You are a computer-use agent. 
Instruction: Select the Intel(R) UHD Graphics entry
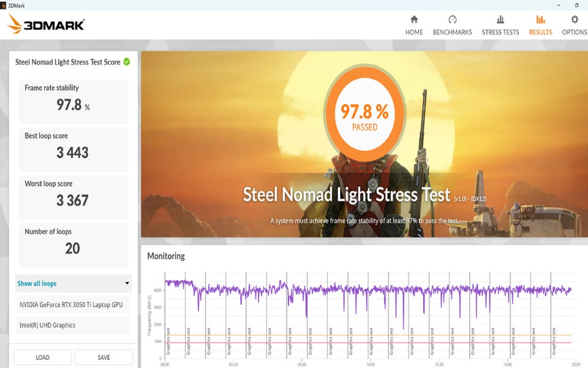point(73,325)
